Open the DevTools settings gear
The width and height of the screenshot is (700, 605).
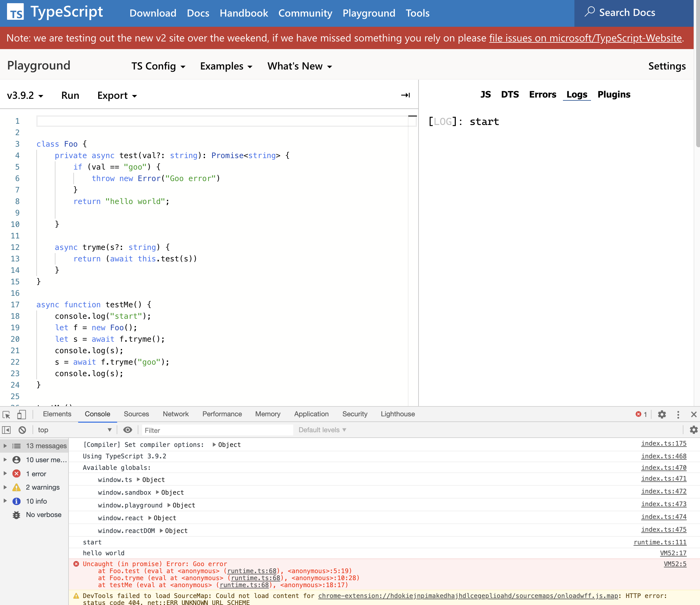click(661, 414)
